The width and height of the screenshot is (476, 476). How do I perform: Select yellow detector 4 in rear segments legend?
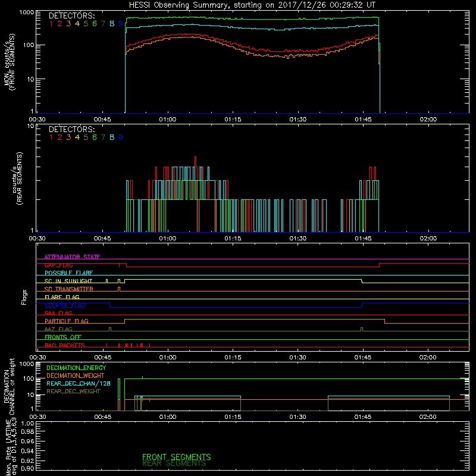pyautogui.click(x=77, y=137)
